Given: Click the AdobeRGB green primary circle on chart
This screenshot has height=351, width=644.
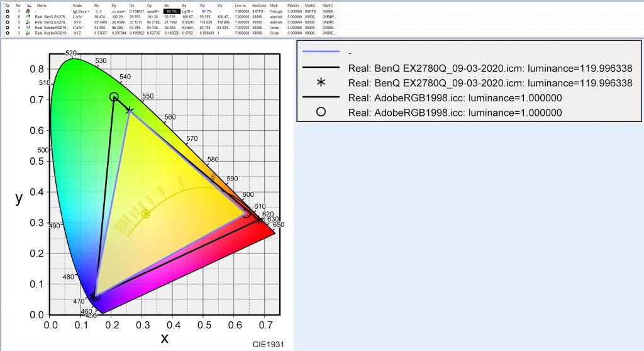Looking at the screenshot, I should tap(114, 97).
